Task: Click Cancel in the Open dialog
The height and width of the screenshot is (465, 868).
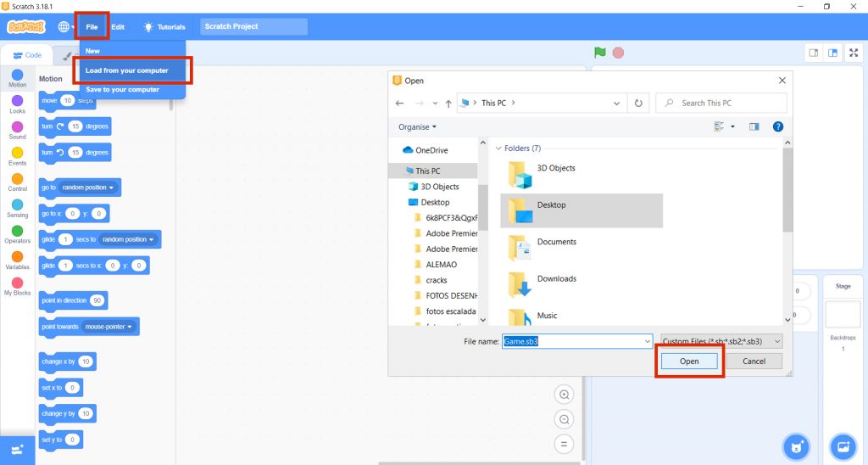Action: [754, 361]
